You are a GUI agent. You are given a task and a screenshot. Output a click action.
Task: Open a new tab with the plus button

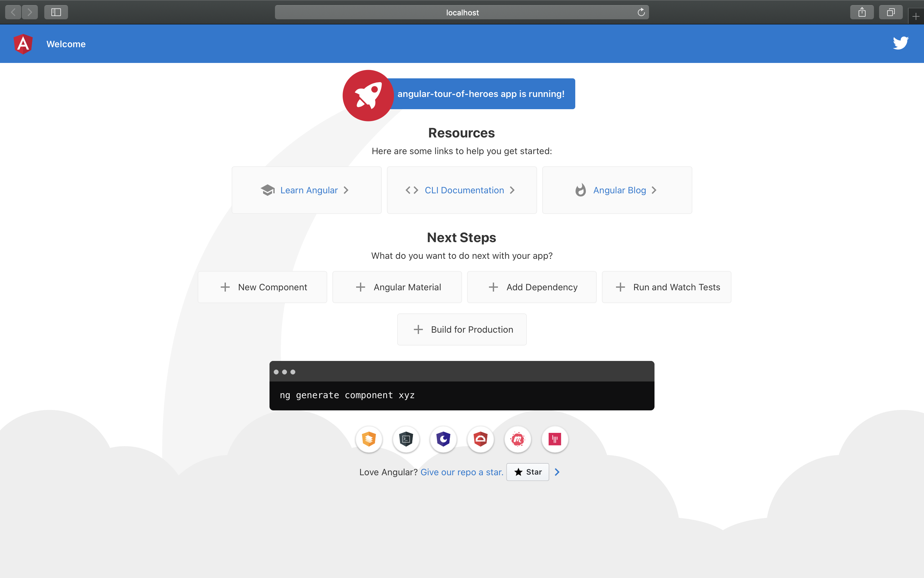[916, 16]
